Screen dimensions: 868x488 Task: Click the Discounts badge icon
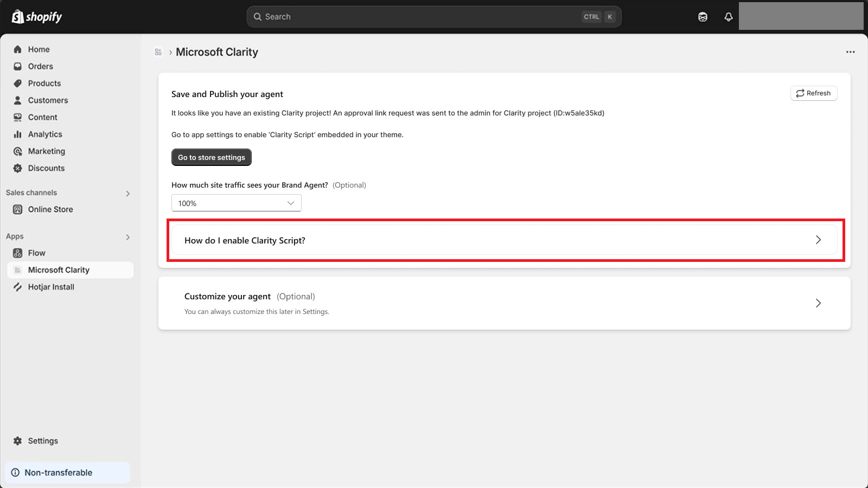(x=17, y=168)
